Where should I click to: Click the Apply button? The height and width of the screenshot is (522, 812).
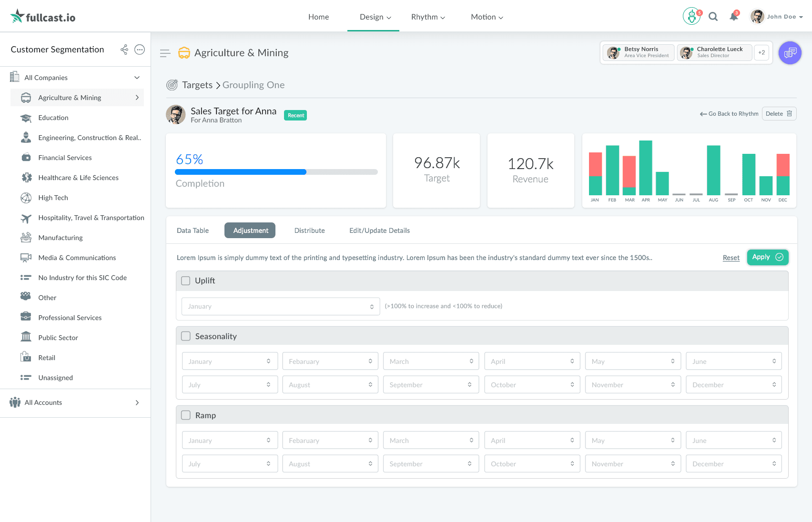[767, 257]
